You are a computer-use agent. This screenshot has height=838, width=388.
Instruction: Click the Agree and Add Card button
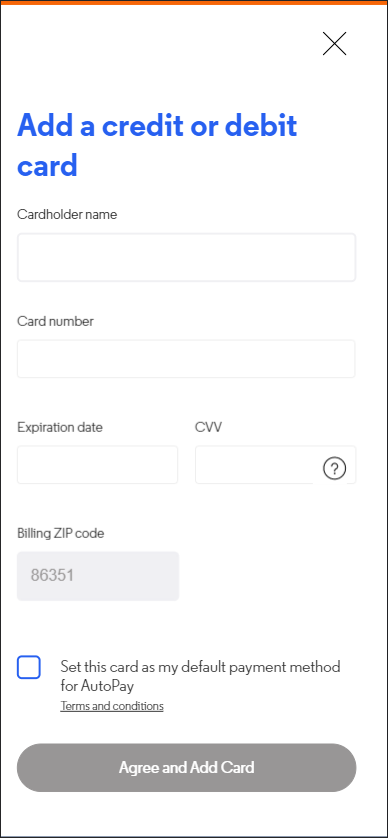[x=187, y=767]
